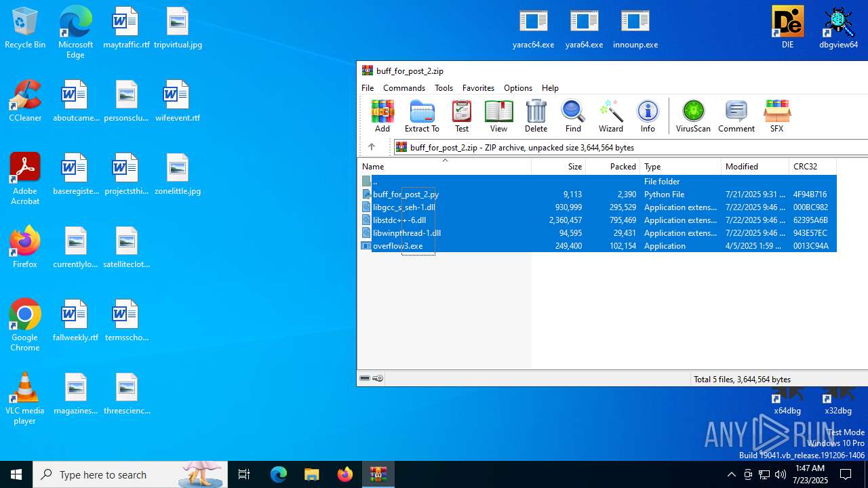Select the x32dbg desktop shortcut
Image resolution: width=868 pixels, height=488 pixels.
pos(838,400)
